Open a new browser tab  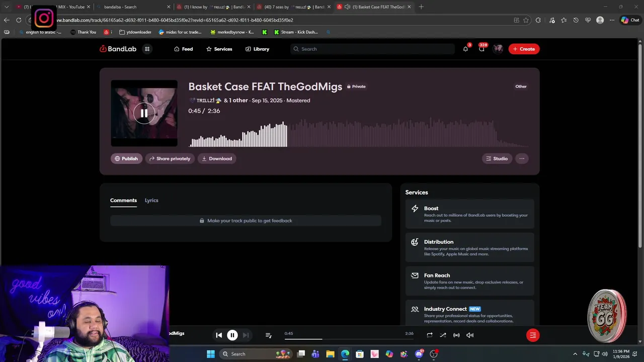pyautogui.click(x=421, y=7)
